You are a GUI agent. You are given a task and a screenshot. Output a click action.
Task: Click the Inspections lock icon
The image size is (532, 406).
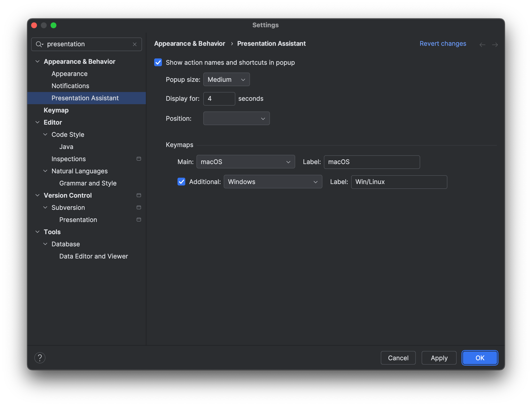(x=138, y=159)
